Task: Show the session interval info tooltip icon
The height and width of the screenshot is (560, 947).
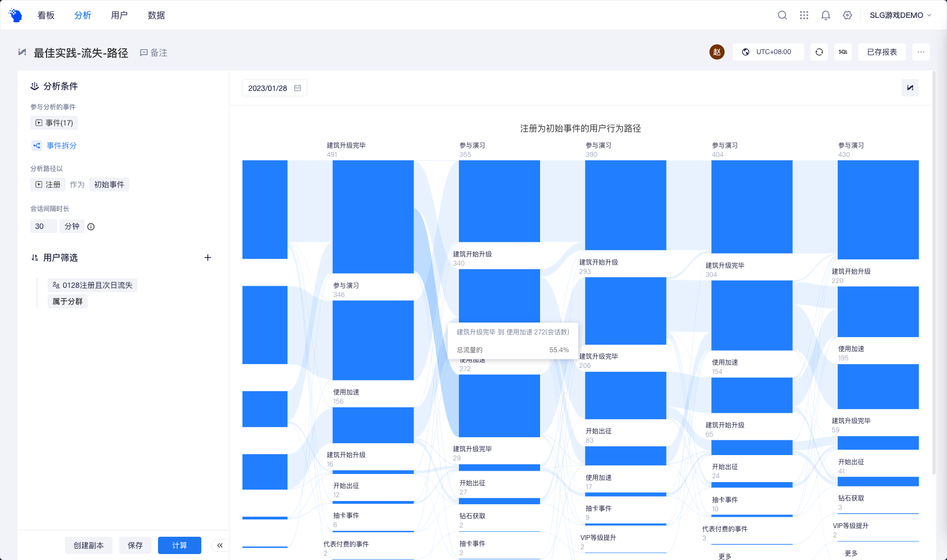Action: pyautogui.click(x=91, y=227)
